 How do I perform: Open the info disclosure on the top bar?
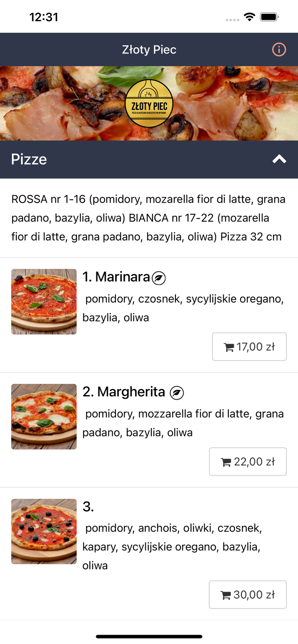279,49
